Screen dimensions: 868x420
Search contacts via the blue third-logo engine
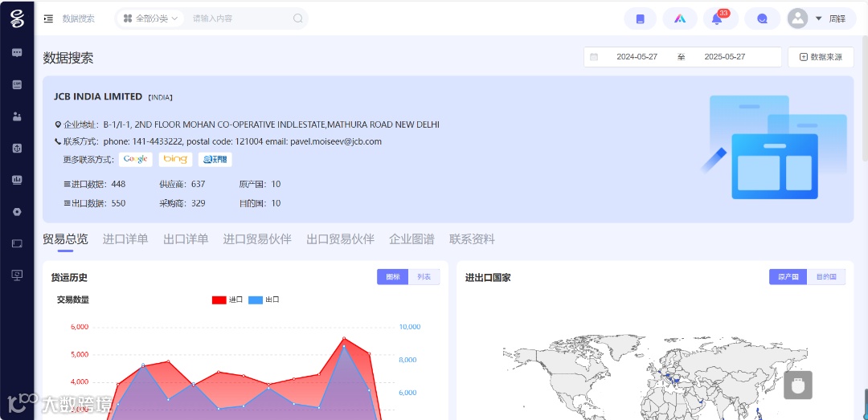click(x=215, y=159)
